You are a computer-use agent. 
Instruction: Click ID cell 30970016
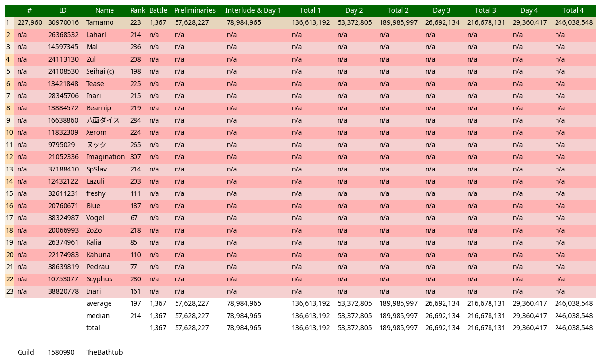[64, 22]
